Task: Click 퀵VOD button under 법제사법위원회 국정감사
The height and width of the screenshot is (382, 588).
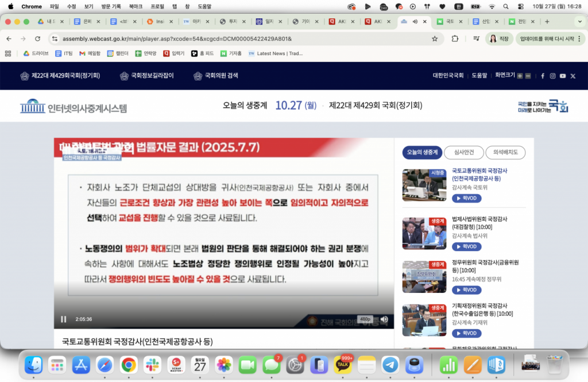Action: tap(466, 246)
